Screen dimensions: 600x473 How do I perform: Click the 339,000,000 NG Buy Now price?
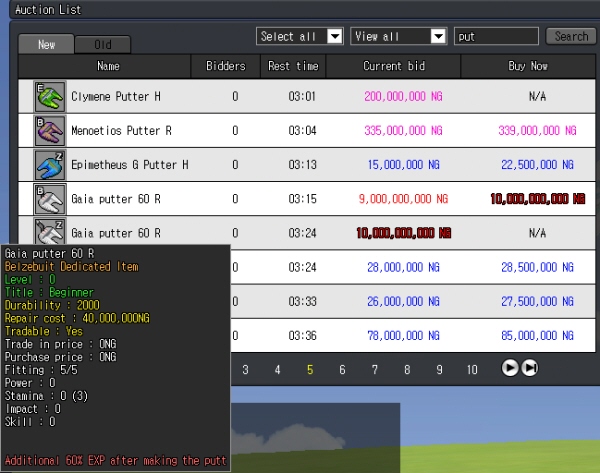coord(537,130)
